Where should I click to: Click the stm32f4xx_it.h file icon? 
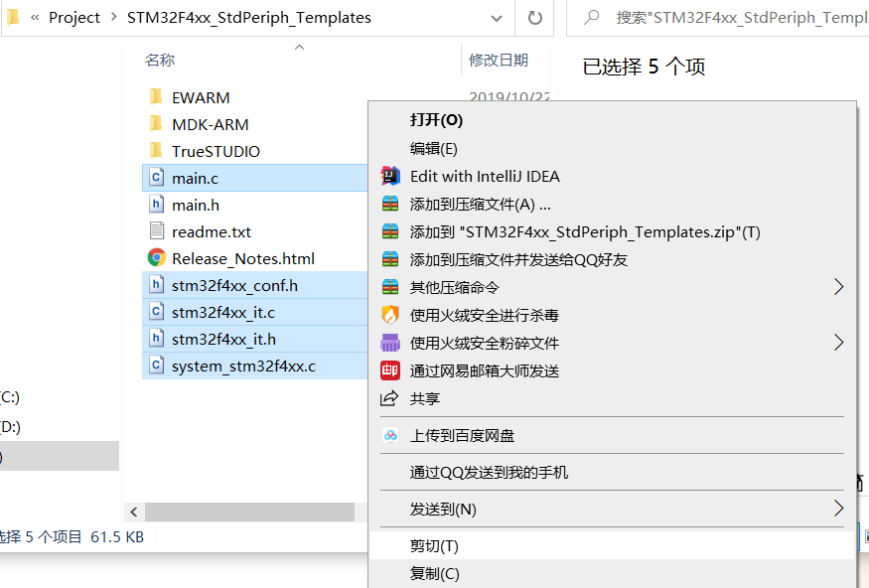(156, 338)
